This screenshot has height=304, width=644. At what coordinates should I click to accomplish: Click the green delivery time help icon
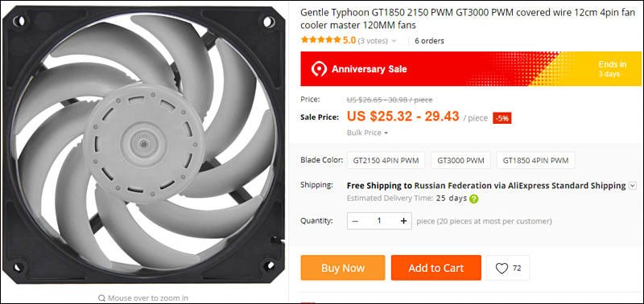[x=474, y=199]
